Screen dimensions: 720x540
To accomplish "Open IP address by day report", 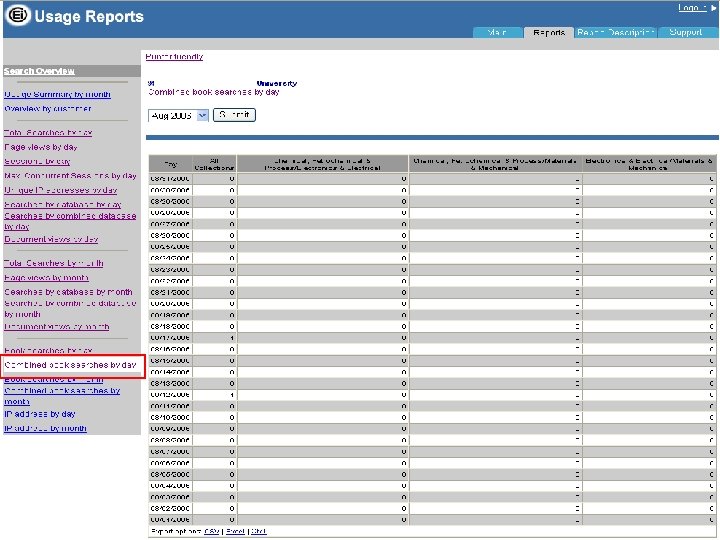I will point(40,414).
